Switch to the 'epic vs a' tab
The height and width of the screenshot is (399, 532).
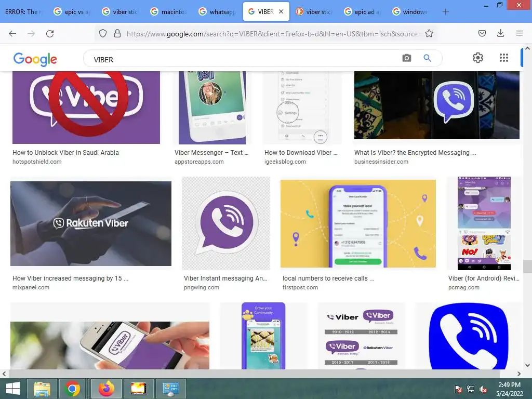pyautogui.click(x=72, y=12)
